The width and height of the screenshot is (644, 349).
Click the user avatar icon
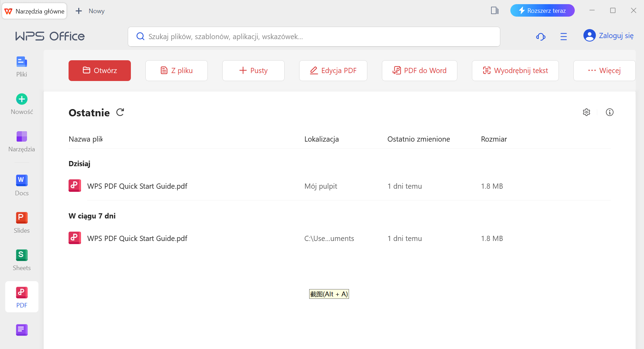point(590,35)
